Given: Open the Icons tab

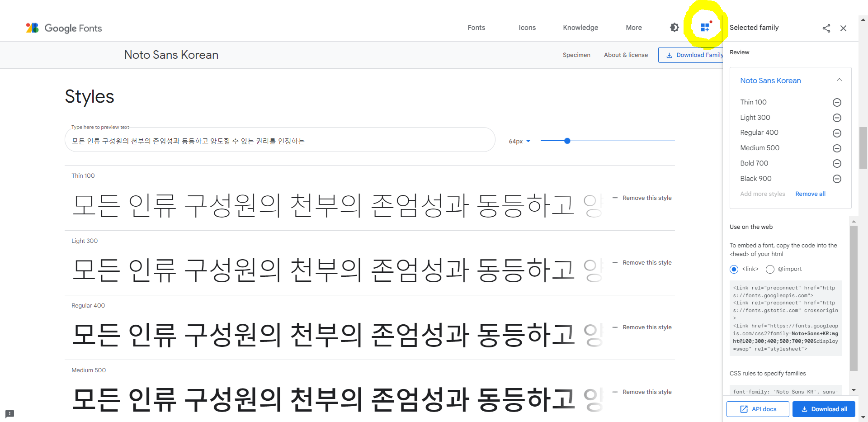Looking at the screenshot, I should coord(527,28).
